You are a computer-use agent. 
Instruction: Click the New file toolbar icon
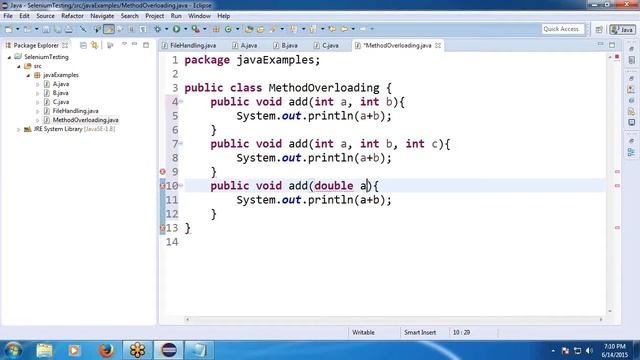click(x=9, y=29)
